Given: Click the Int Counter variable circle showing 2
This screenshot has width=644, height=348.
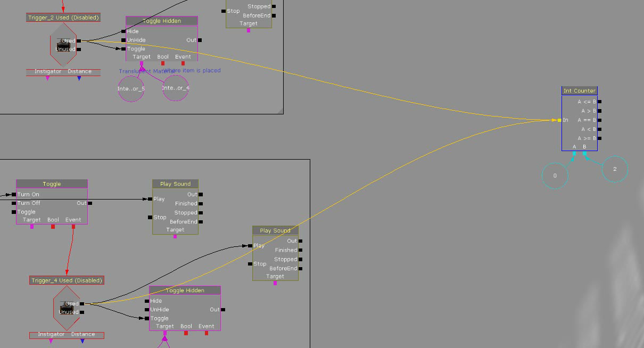Looking at the screenshot, I should (615, 169).
